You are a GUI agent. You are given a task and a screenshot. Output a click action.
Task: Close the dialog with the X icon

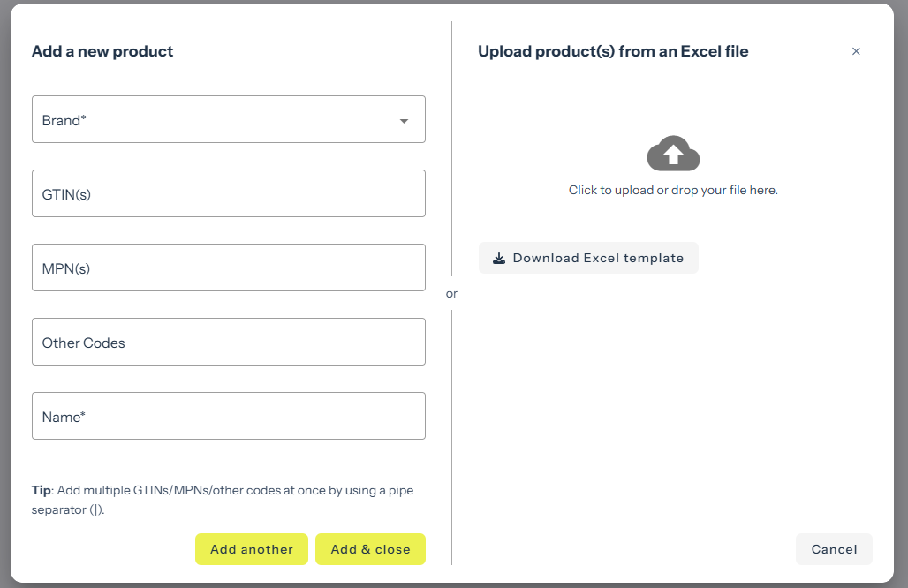pos(856,51)
